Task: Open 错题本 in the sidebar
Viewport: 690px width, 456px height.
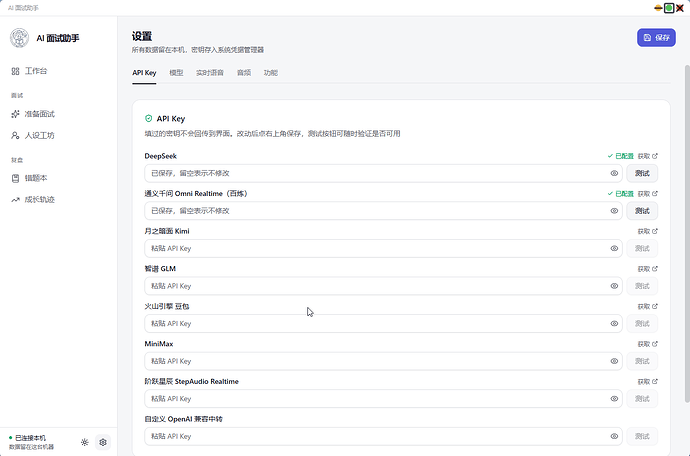Action: (x=29, y=178)
